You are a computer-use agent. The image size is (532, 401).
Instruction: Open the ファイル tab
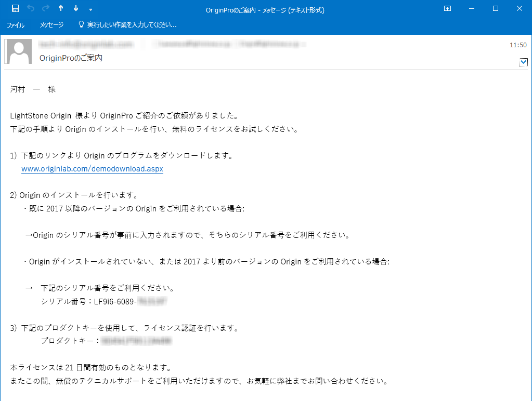coord(16,25)
